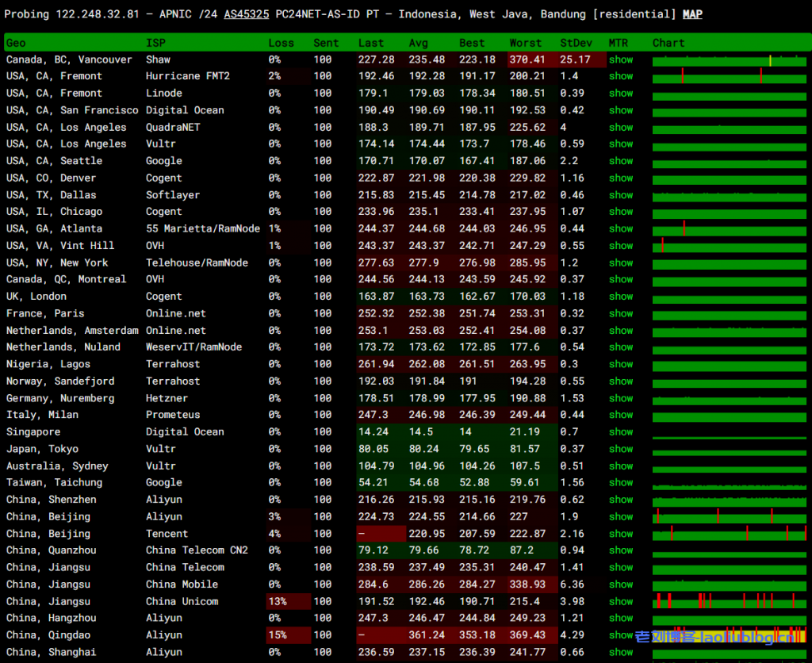Viewport: 812px width, 663px height.
Task: Show MTR for Japan, Tokyo Vultr
Action: click(621, 449)
